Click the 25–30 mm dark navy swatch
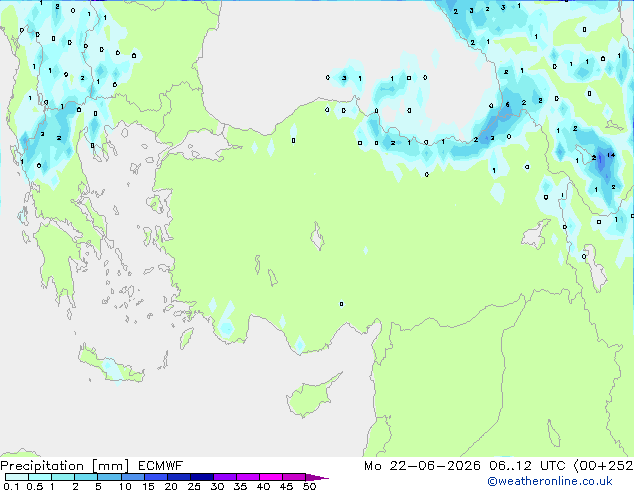 point(201,477)
